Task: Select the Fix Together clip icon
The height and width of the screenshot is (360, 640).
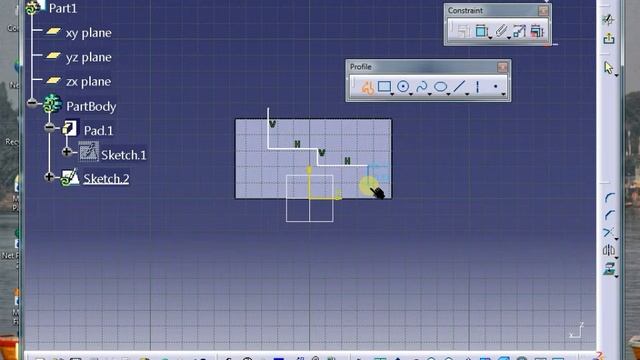Action: click(501, 31)
